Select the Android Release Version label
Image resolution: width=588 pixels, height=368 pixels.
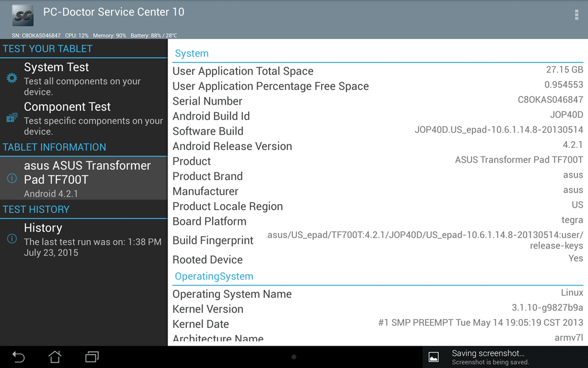pos(232,147)
